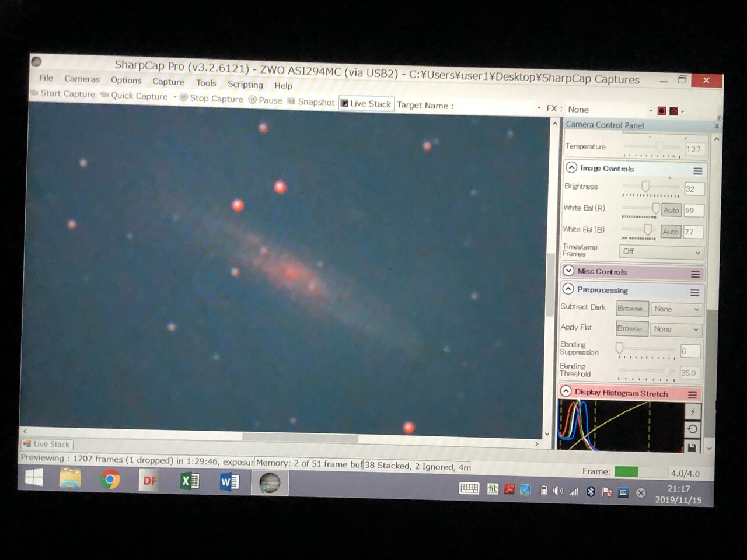Open File Explorer from the taskbar

71,478
